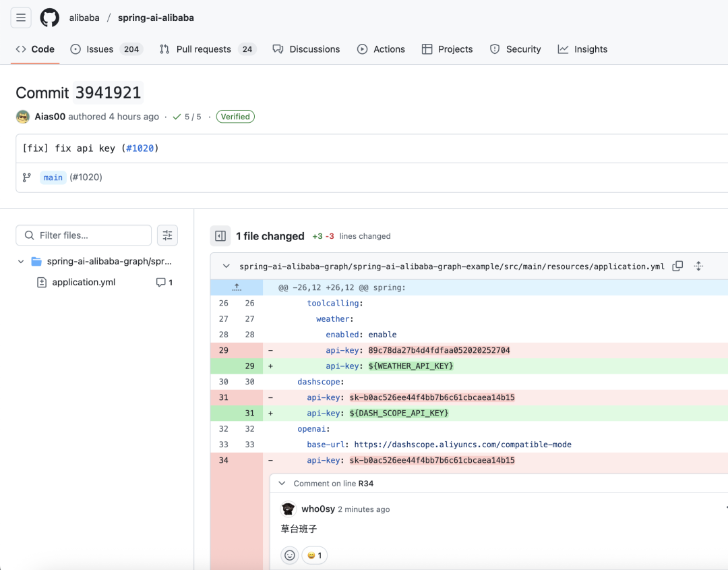Click the Filter files search field
The height and width of the screenshot is (570, 728).
tap(84, 235)
